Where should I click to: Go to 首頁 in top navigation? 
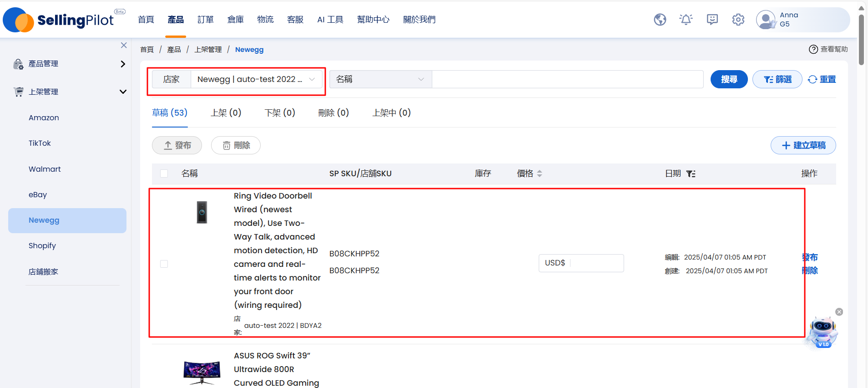146,20
